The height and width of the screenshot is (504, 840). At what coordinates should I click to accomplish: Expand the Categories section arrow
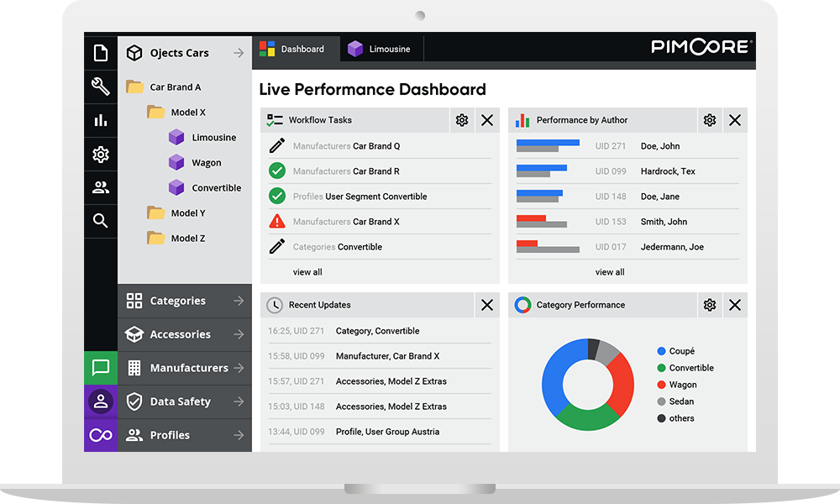(239, 301)
